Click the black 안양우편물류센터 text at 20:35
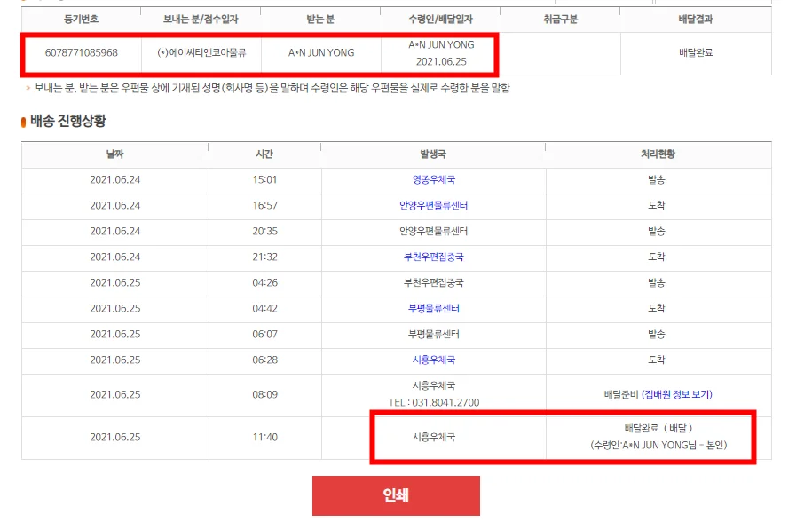This screenshot has height=522, width=812. pos(433,231)
